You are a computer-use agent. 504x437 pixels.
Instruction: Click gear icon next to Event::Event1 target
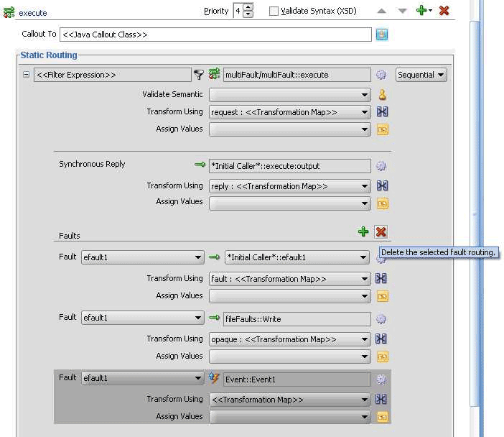(381, 379)
